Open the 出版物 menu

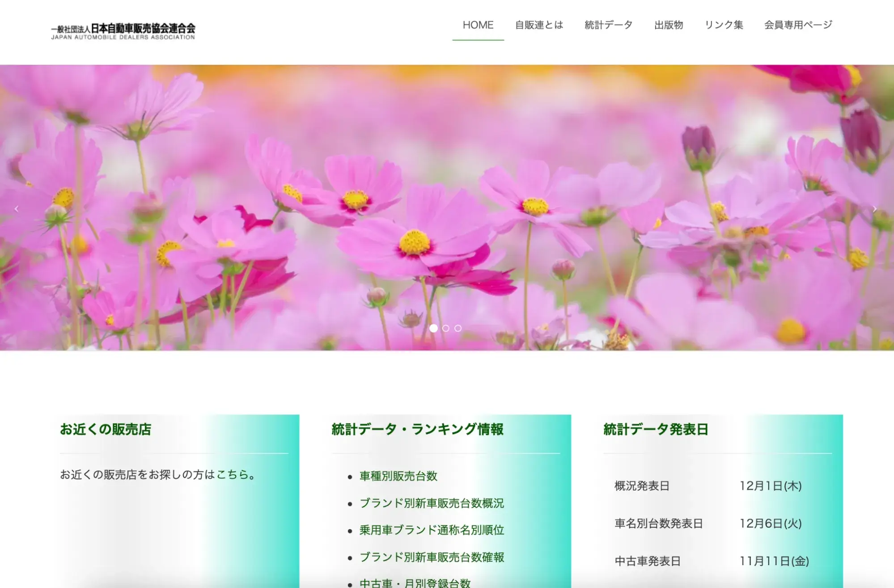pos(669,25)
